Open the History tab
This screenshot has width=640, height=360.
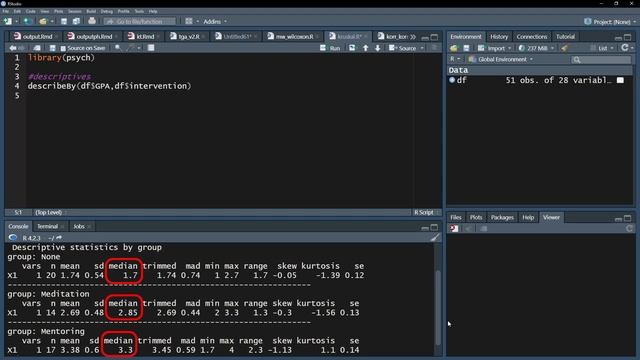click(x=499, y=37)
